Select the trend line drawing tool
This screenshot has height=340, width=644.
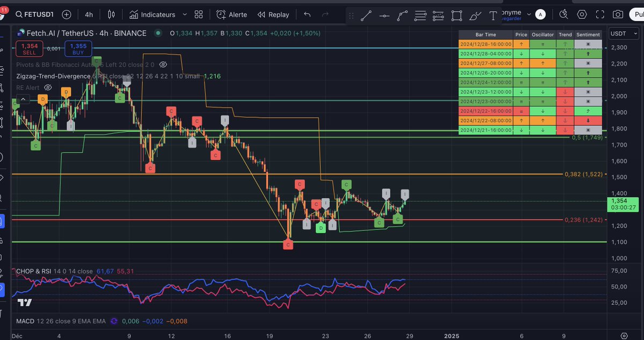(366, 16)
